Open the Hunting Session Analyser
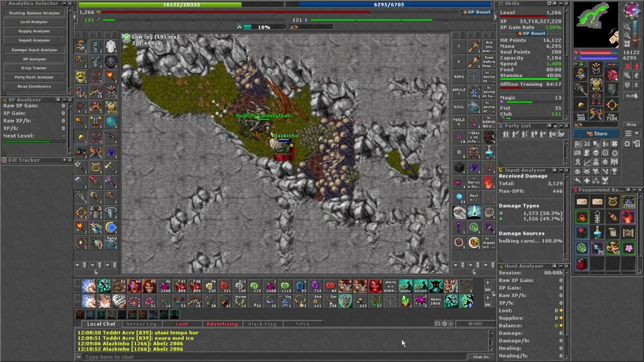The width and height of the screenshot is (644, 362). click(x=34, y=13)
